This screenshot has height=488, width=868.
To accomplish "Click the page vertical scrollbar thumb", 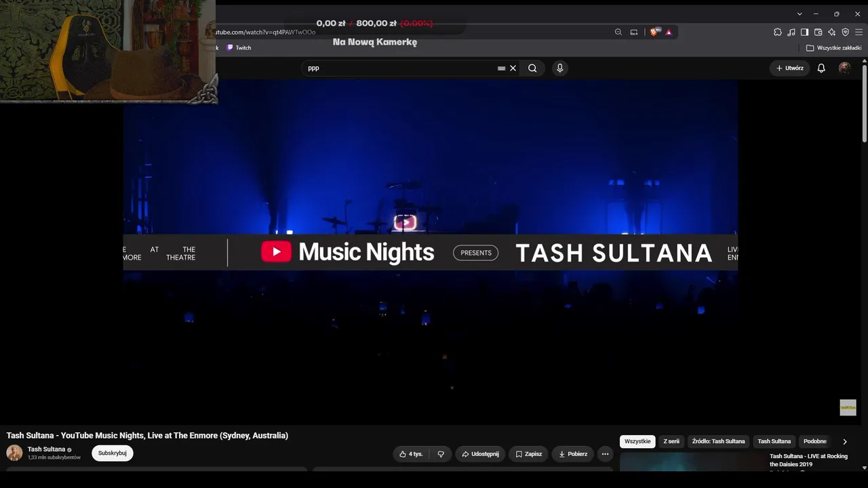I will tap(865, 103).
